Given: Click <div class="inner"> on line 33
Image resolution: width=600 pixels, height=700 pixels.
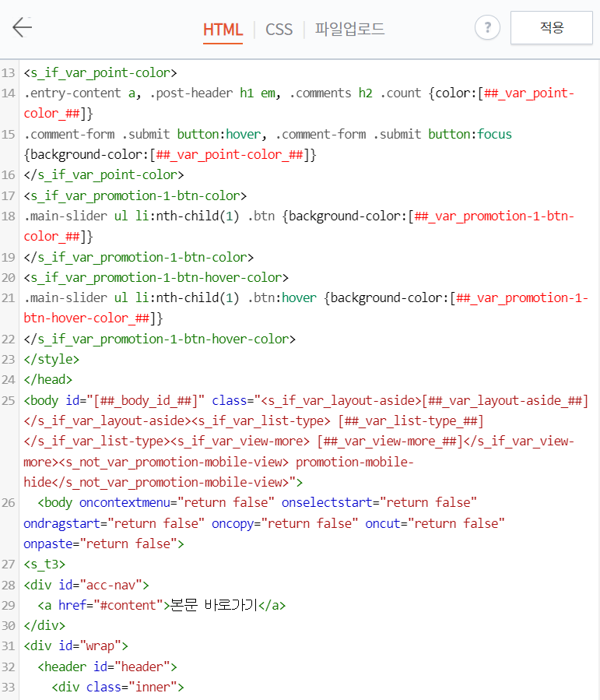Looking at the screenshot, I should (x=118, y=687).
